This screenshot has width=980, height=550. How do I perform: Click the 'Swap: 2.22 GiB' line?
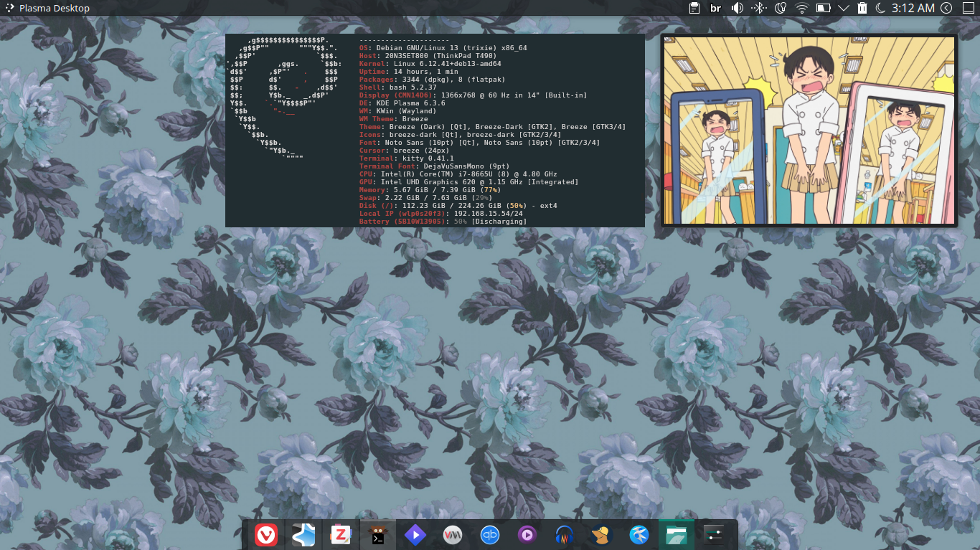tap(426, 198)
